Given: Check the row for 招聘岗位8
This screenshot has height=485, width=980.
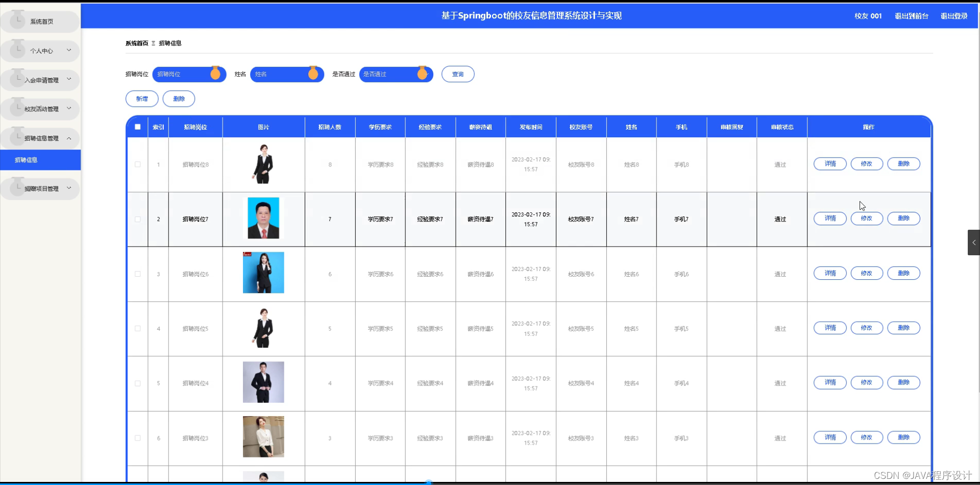Looking at the screenshot, I should [138, 164].
